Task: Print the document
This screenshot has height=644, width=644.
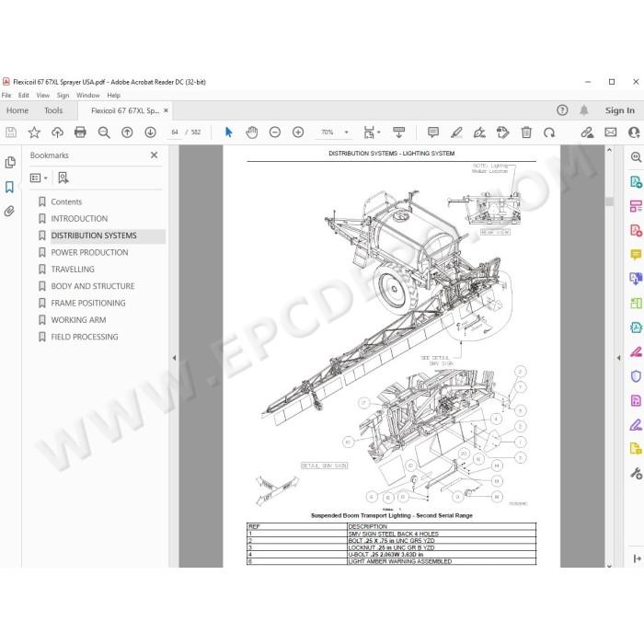Action: (x=81, y=132)
